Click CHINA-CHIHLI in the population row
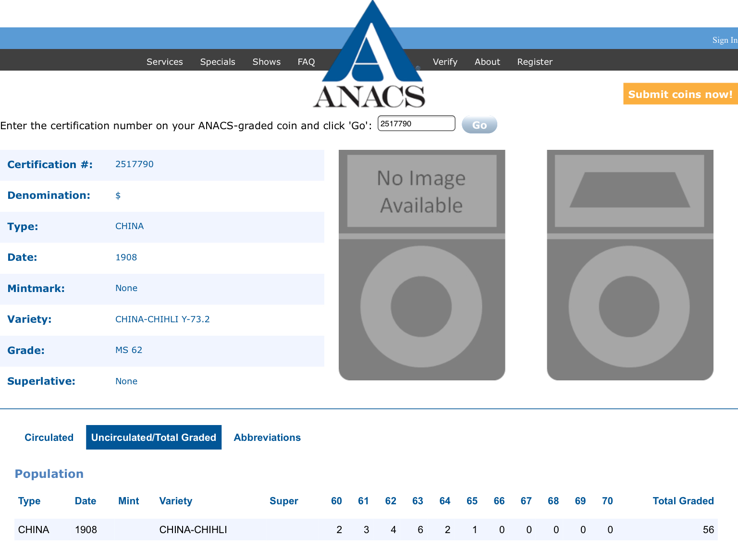The image size is (738, 560). [193, 530]
